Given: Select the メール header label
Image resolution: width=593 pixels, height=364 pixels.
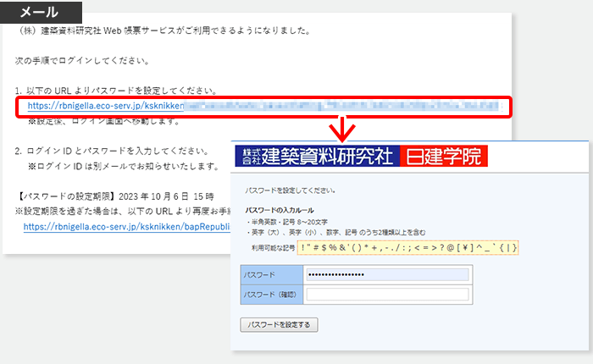Looking at the screenshot, I should 41,12.
